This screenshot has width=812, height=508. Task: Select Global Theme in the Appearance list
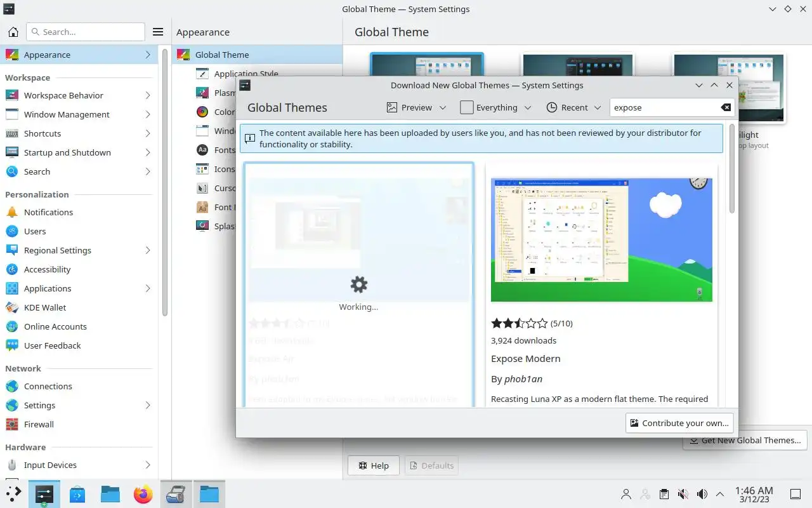coord(257,55)
